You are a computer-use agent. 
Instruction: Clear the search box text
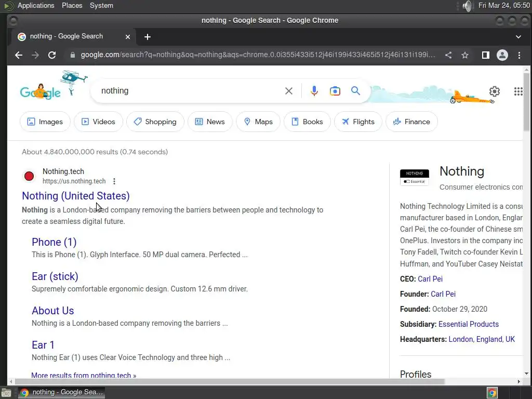coord(289,91)
